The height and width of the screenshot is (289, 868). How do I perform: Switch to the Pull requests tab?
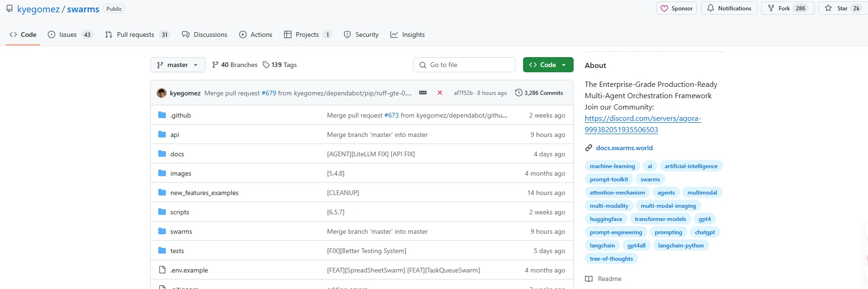135,34
